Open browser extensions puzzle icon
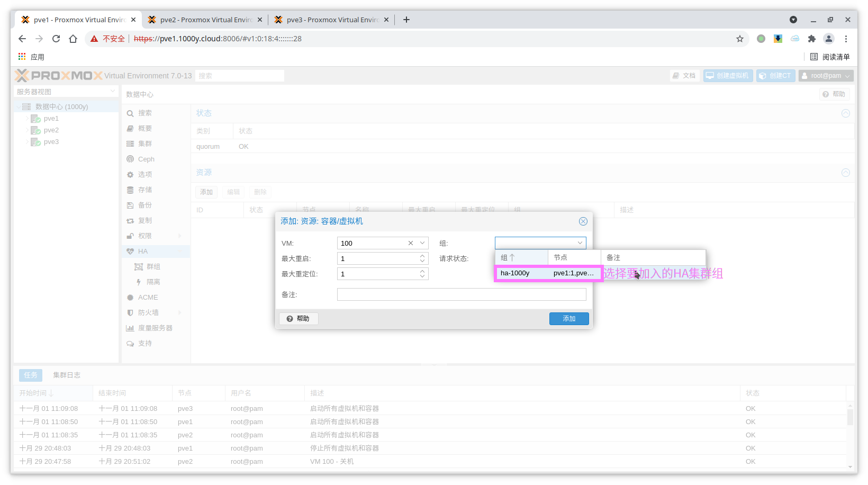The image size is (868, 485). pos(811,39)
